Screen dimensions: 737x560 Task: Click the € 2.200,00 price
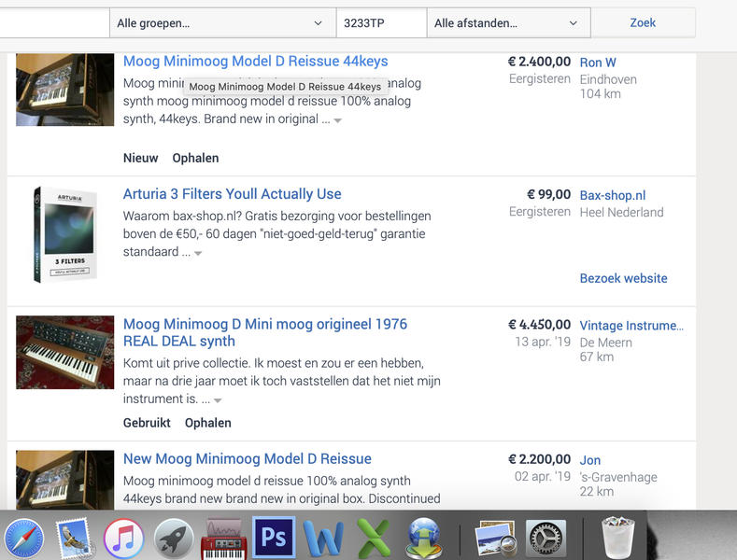[539, 459]
